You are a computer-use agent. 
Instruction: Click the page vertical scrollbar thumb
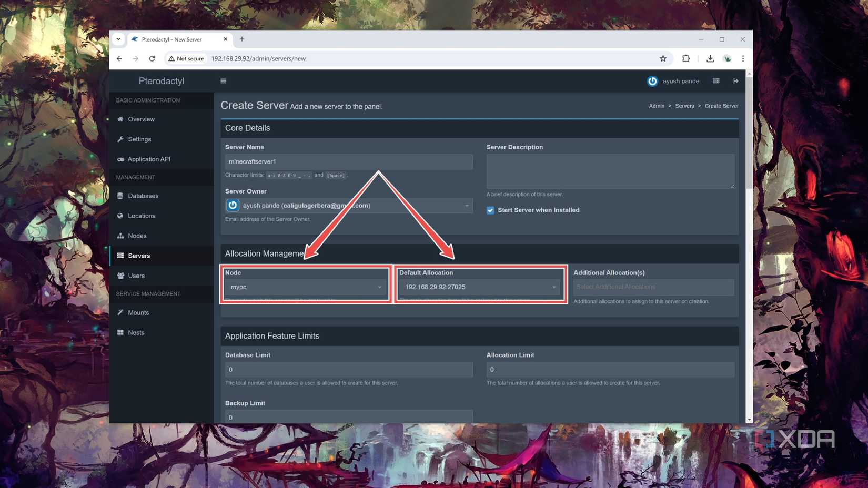point(749,131)
